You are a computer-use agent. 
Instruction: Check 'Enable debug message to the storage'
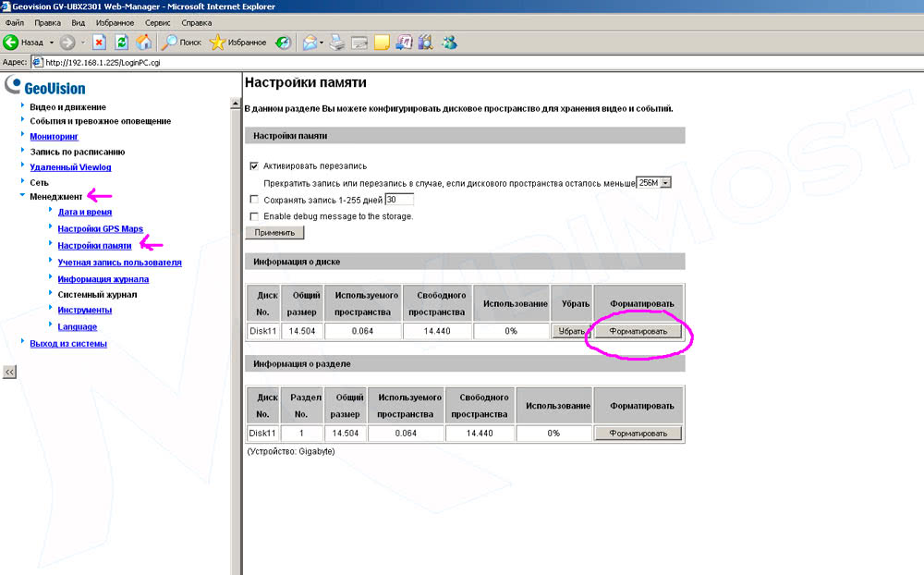tap(254, 216)
